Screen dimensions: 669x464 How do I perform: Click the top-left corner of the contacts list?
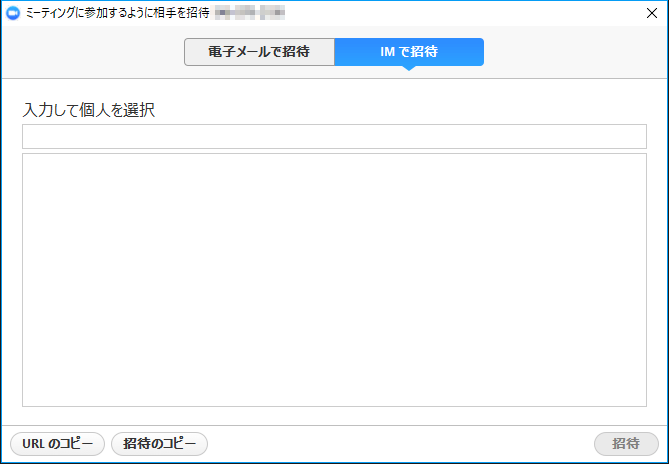[x=27, y=158]
